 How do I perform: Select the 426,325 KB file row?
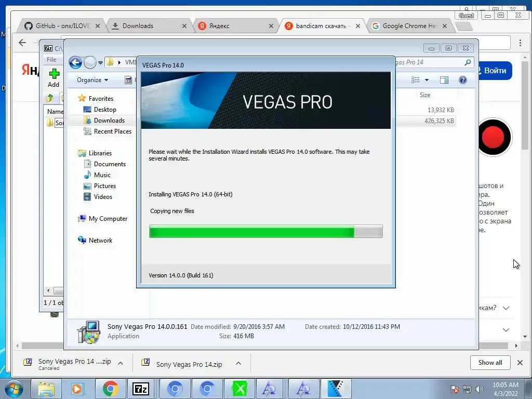[426, 121]
